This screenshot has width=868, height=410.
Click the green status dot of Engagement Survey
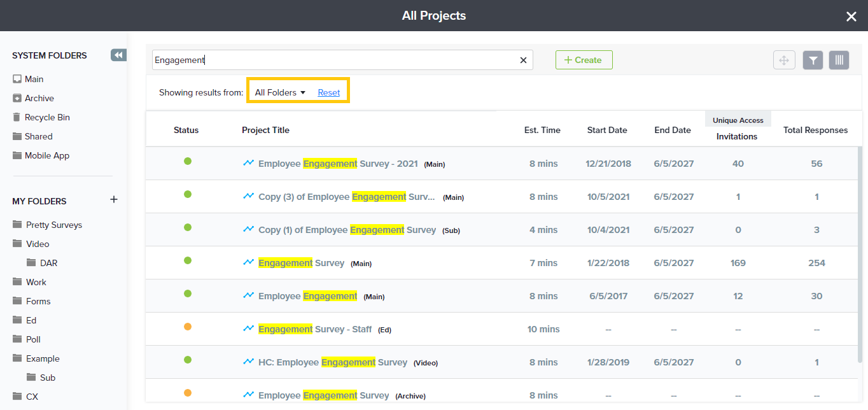click(188, 260)
